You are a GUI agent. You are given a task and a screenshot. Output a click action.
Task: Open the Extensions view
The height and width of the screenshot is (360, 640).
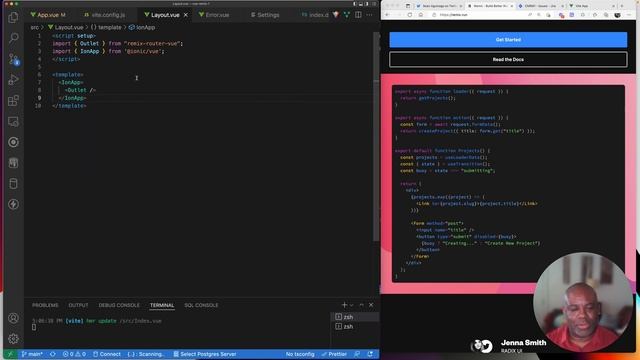(x=13, y=100)
